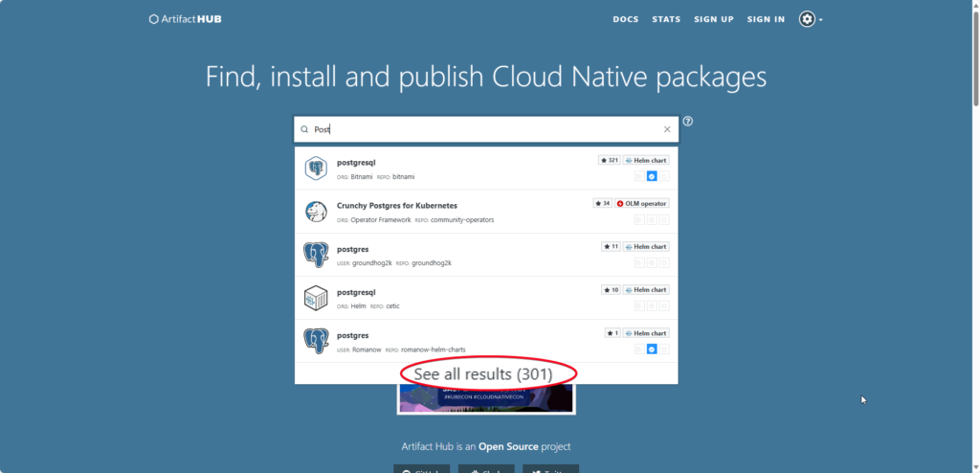Click the community-operators repo name
This screenshot has height=473, width=980.
(x=462, y=220)
